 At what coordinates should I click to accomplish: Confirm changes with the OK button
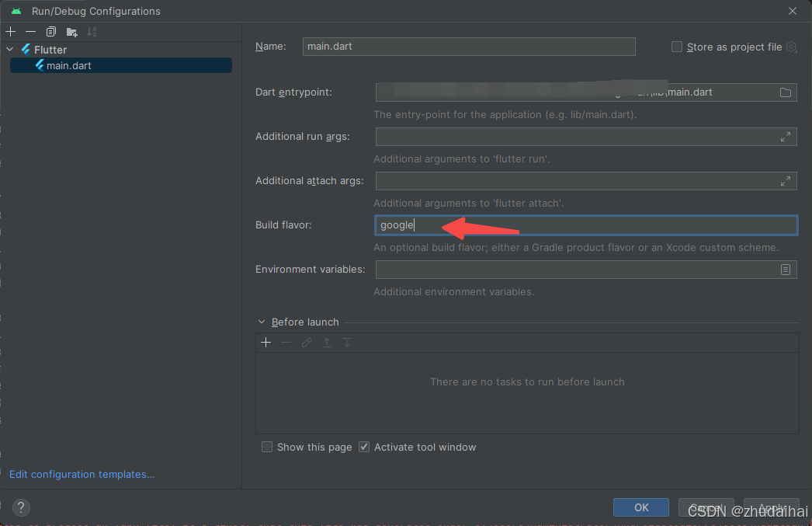click(x=640, y=507)
